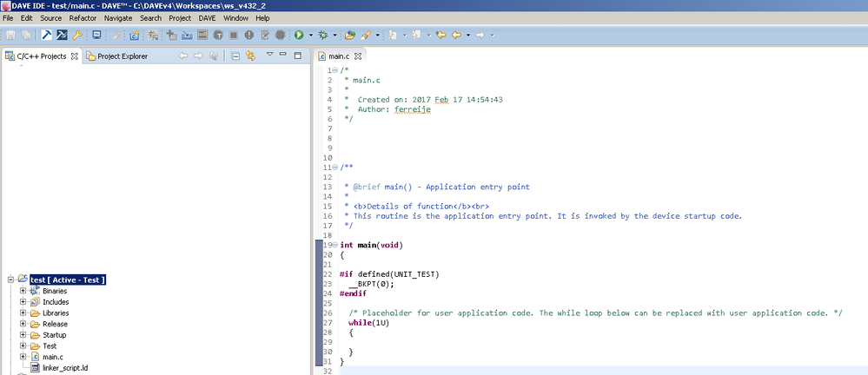Open the Navigate menu
Screen dimensions: 868x375
118,17
